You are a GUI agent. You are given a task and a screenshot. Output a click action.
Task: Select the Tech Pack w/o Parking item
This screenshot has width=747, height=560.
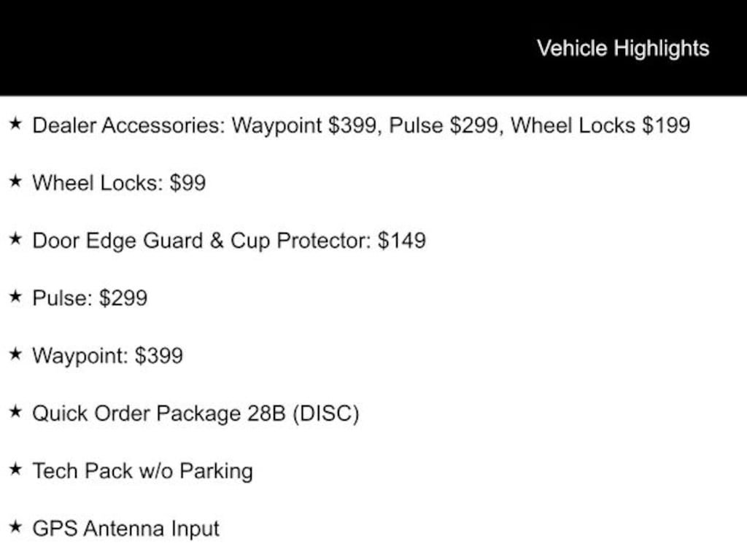click(142, 472)
